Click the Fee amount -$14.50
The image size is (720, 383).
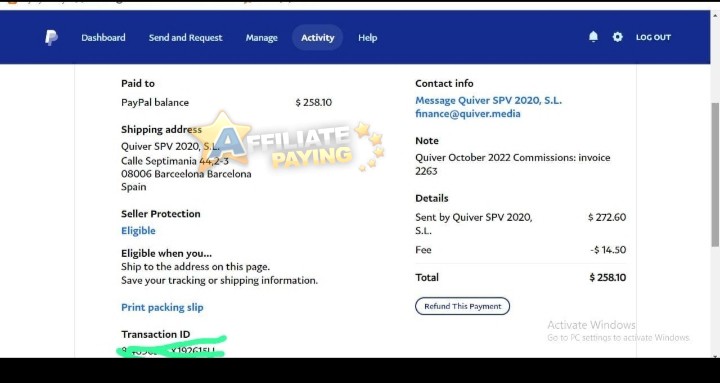point(608,250)
